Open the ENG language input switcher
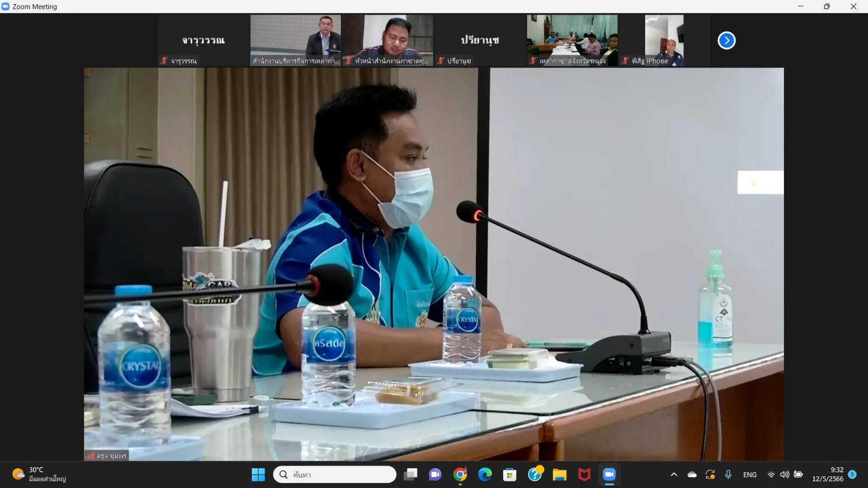Image resolution: width=868 pixels, height=488 pixels. click(x=749, y=474)
